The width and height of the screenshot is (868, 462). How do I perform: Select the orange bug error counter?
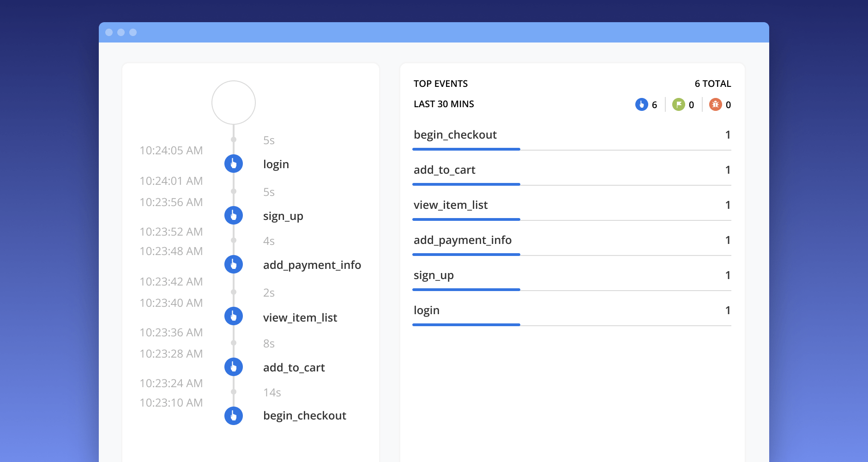point(715,104)
